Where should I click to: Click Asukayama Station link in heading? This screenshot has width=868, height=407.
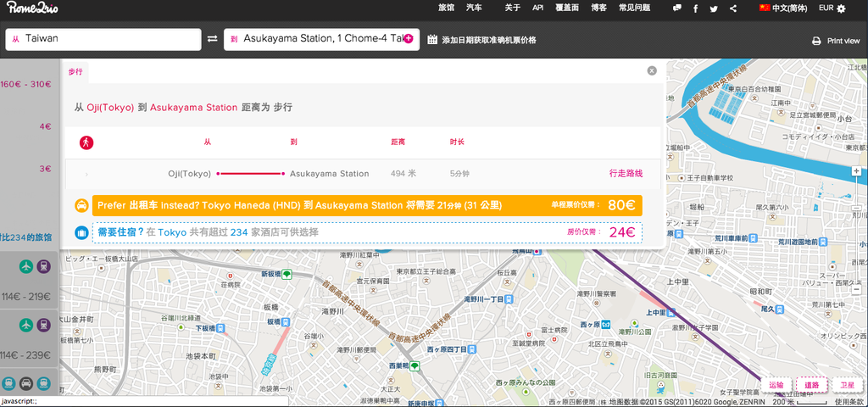tap(194, 108)
